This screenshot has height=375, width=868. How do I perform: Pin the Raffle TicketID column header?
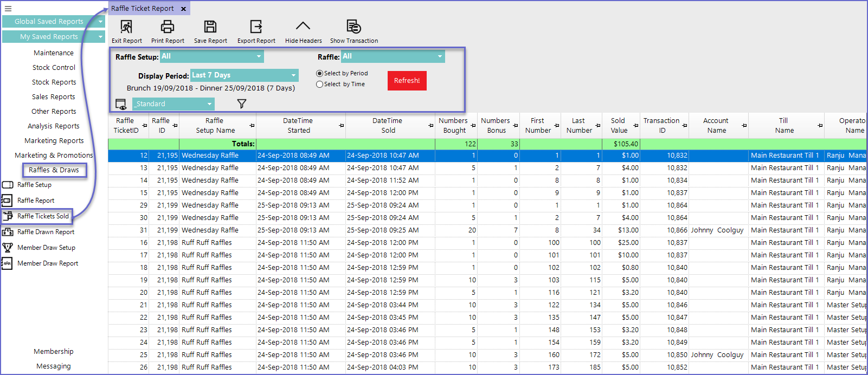click(x=145, y=126)
